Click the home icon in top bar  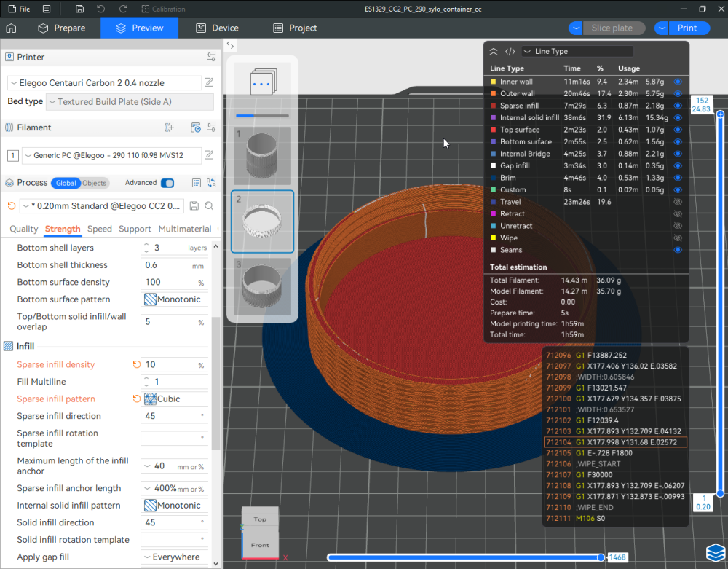(11, 28)
